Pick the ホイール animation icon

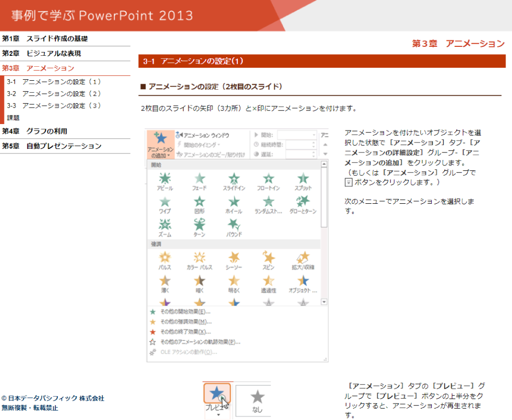pos(234,205)
